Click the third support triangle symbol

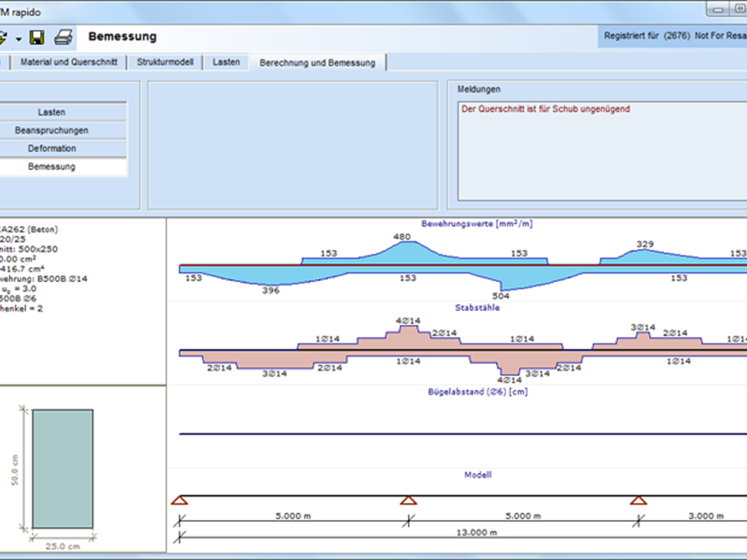click(638, 501)
